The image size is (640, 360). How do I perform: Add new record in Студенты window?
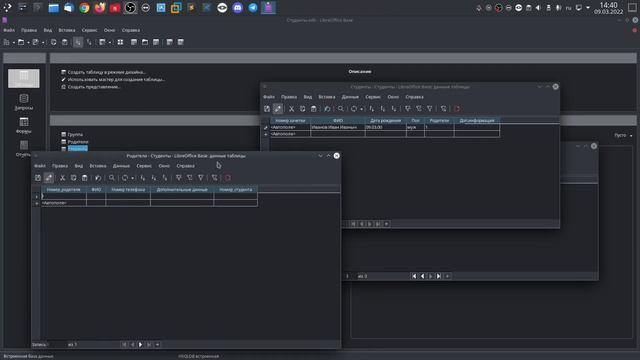387,224
